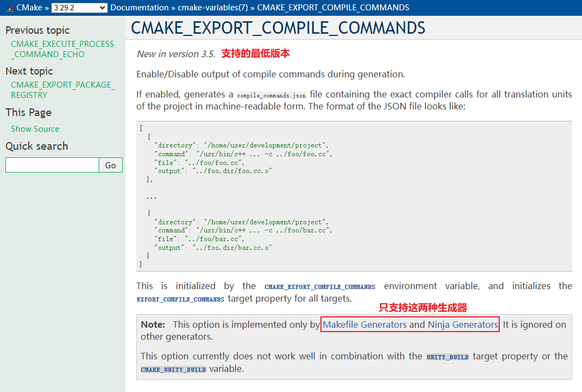Click the Go search button
The width and height of the screenshot is (582, 392).
tap(111, 165)
